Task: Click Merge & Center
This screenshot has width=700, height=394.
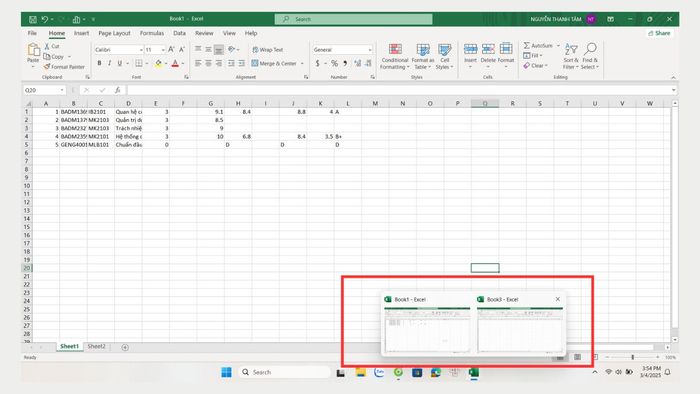Action: [x=274, y=63]
